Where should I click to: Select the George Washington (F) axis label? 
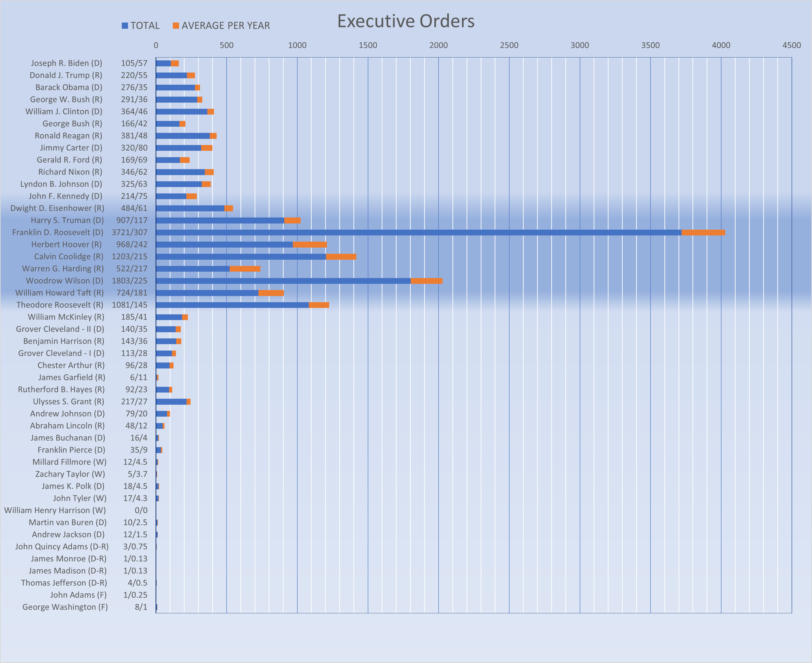point(65,607)
